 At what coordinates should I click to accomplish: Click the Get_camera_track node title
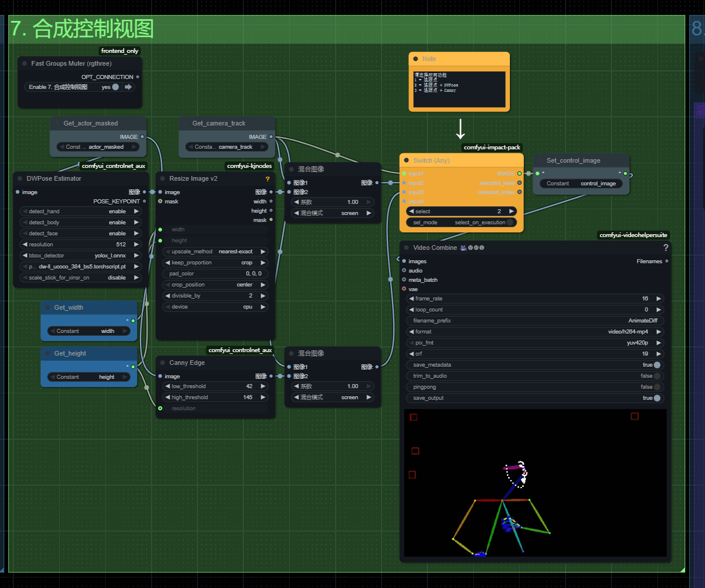(x=219, y=123)
